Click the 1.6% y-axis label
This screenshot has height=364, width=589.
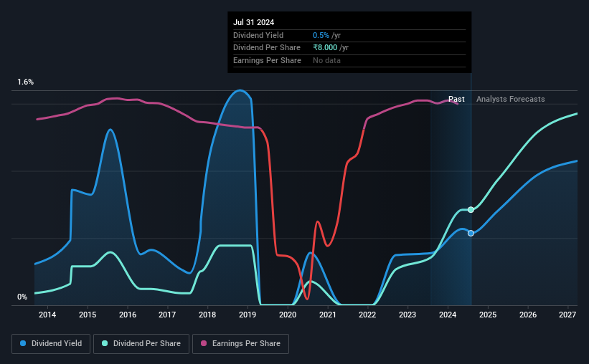point(26,82)
